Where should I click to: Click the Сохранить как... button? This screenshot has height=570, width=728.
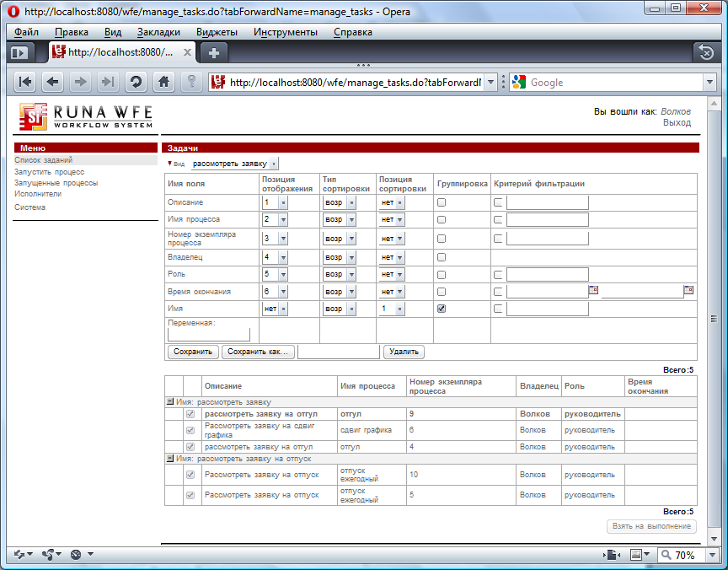pyautogui.click(x=258, y=352)
